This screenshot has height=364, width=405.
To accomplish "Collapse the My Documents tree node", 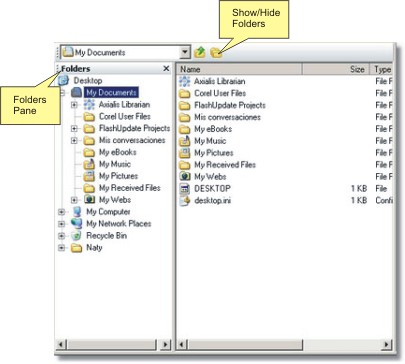I will point(62,93).
